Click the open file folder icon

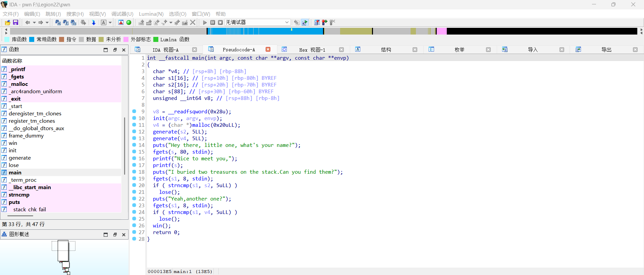coord(7,22)
